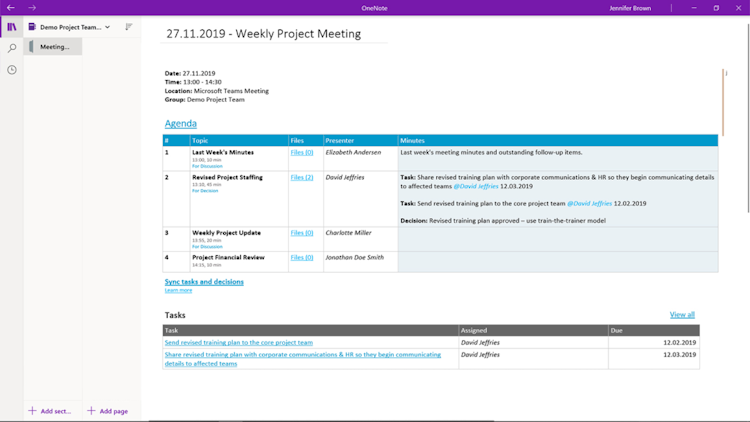Viewport: 750px width, 422px height.
Task: Click Add section button
Action: [50, 411]
